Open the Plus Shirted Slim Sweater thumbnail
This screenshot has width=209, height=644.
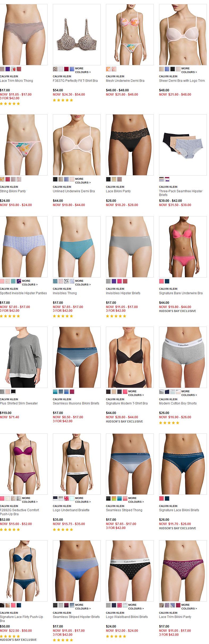[24, 357]
